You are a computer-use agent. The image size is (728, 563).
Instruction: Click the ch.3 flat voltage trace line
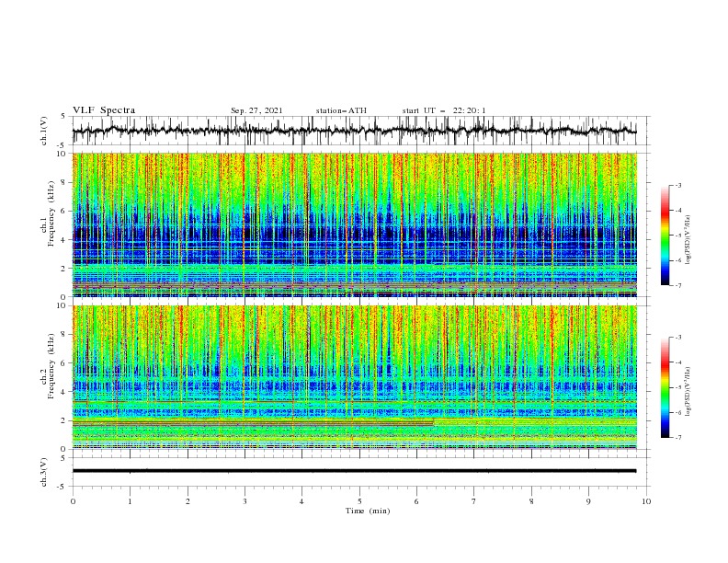coord(354,471)
